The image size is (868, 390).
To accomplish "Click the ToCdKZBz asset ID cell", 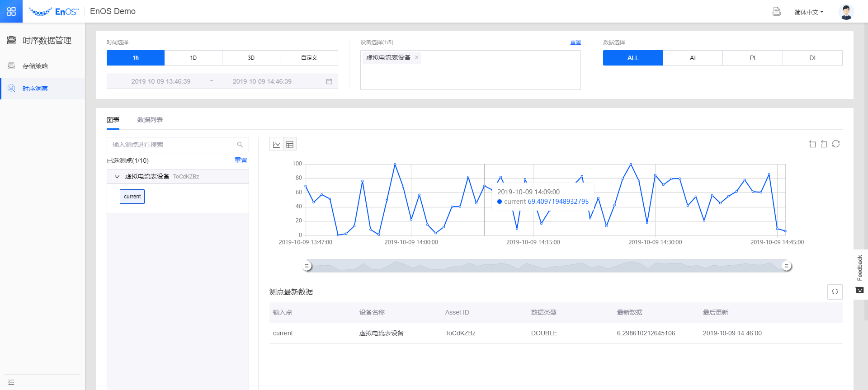I will tap(460, 333).
